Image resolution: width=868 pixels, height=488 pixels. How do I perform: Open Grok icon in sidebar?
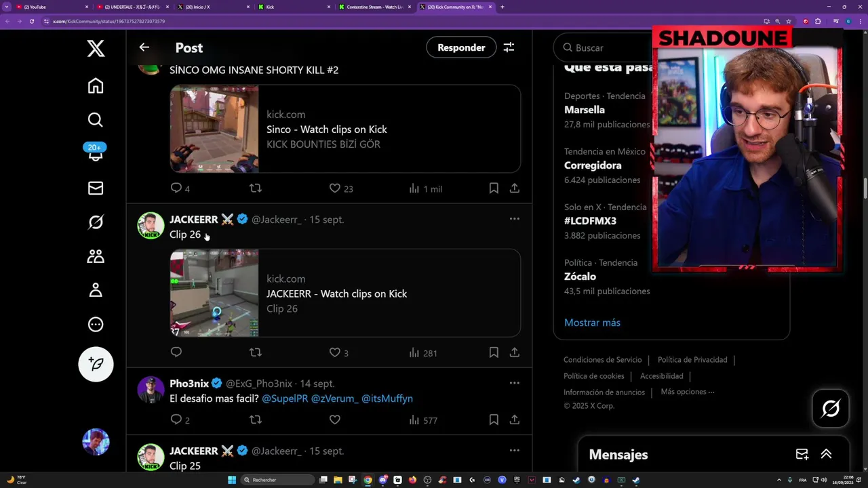point(96,222)
